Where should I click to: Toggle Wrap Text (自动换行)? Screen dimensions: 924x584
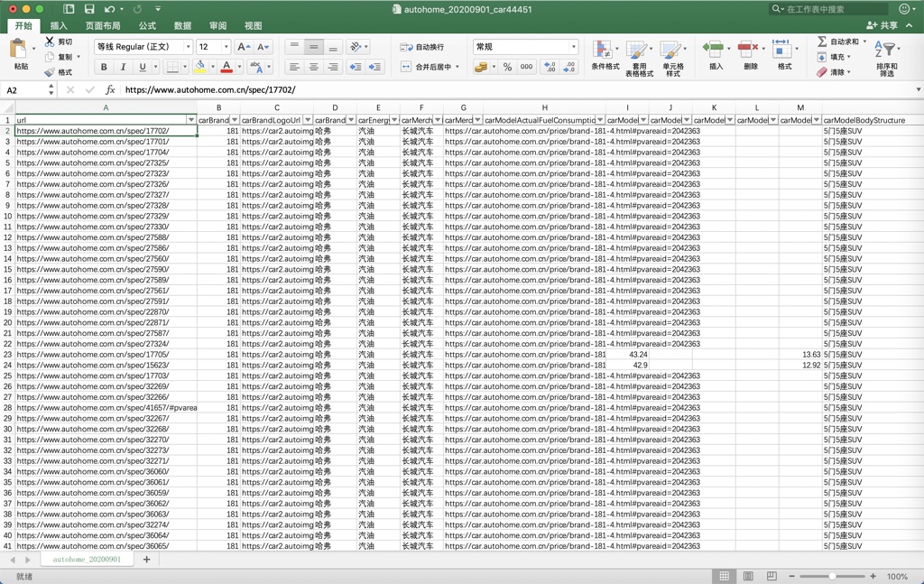pyautogui.click(x=422, y=47)
